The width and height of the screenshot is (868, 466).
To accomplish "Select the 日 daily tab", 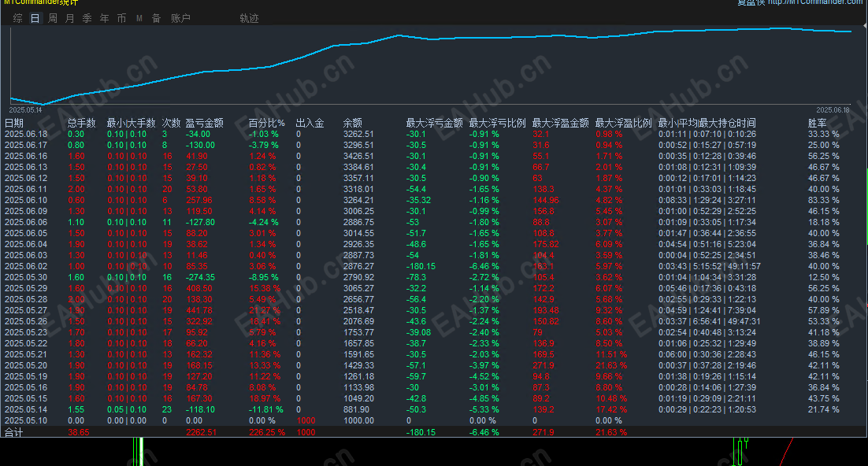I will [x=35, y=18].
